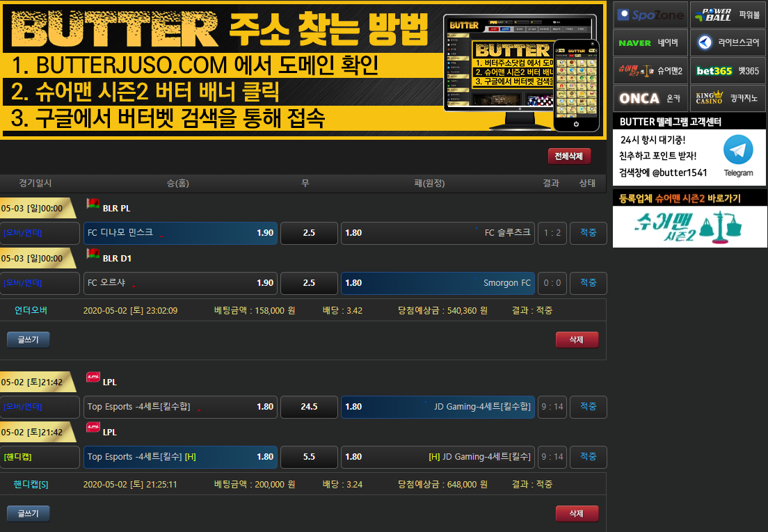The width and height of the screenshot is (768, 532).
Task: Select the FC 디나모 민스크 home odds cell
Action: (x=180, y=233)
